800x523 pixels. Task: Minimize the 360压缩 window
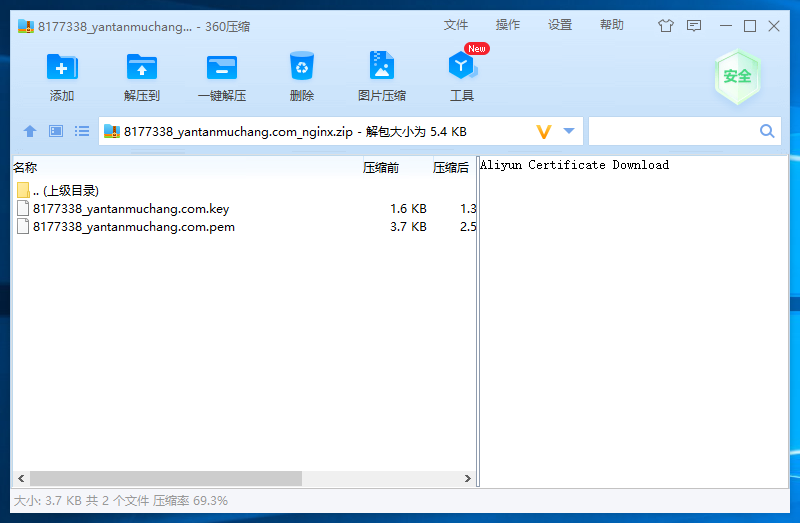point(726,26)
